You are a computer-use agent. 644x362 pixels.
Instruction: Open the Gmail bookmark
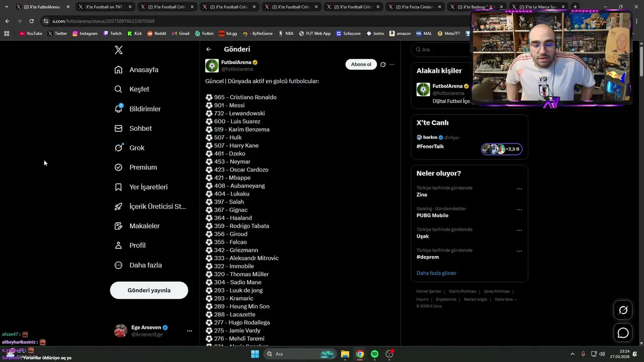[x=180, y=33]
